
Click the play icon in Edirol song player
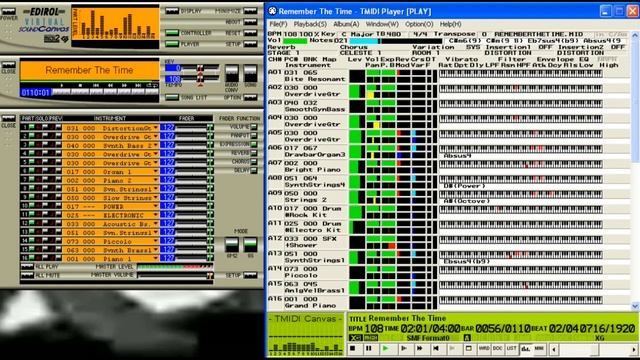[x=62, y=85]
